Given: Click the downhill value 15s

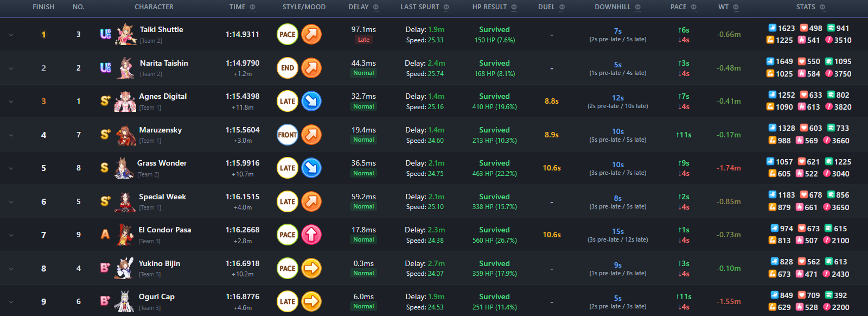Looking at the screenshot, I should click(x=618, y=231).
